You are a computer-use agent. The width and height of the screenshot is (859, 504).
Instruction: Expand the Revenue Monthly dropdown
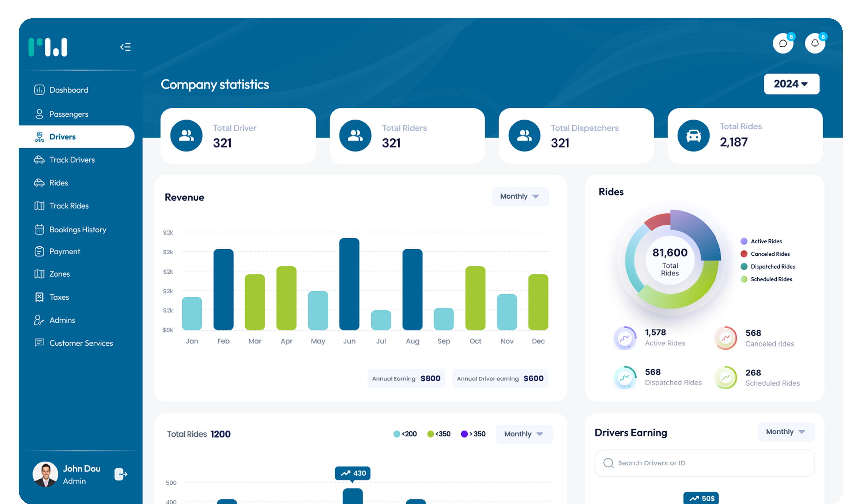click(520, 196)
